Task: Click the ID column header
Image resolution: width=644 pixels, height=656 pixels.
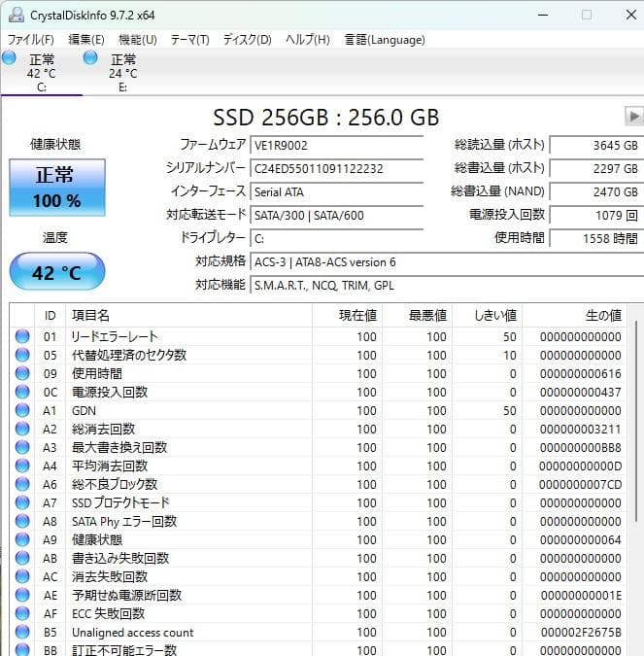Action: click(x=50, y=316)
